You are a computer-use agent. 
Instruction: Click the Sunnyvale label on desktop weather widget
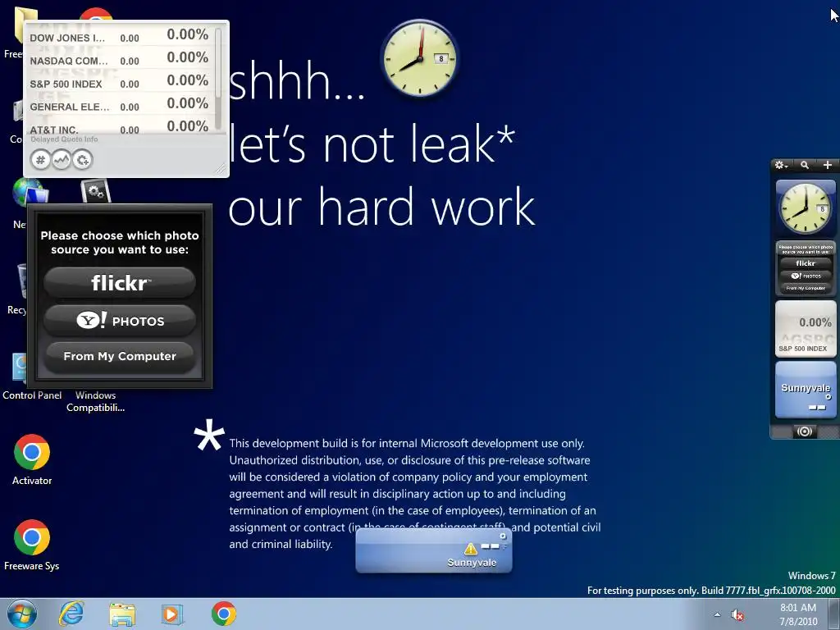click(x=472, y=563)
